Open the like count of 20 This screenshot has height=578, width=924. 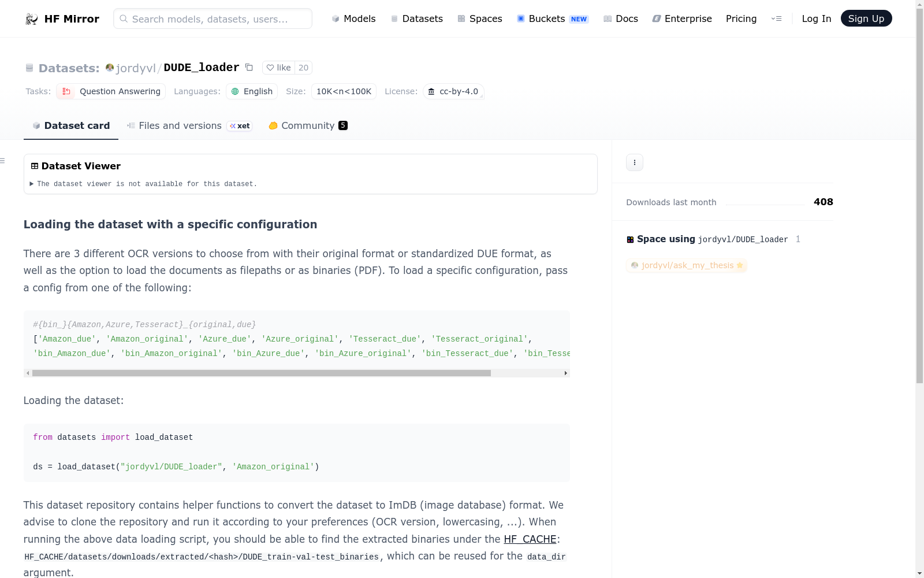click(304, 68)
